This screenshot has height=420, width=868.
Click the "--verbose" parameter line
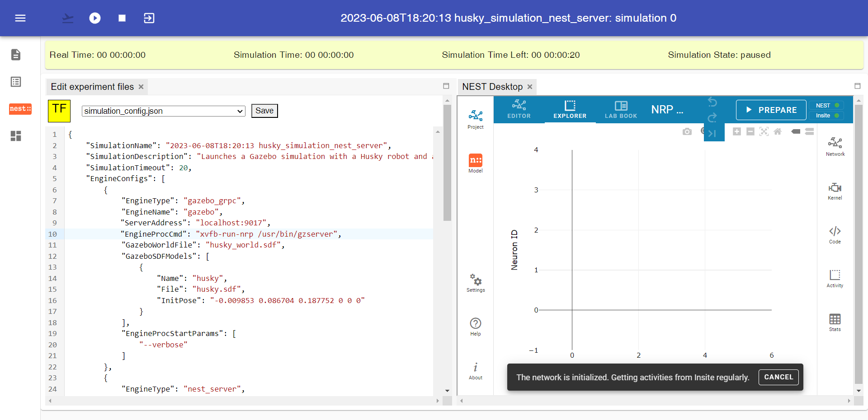pyautogui.click(x=163, y=345)
